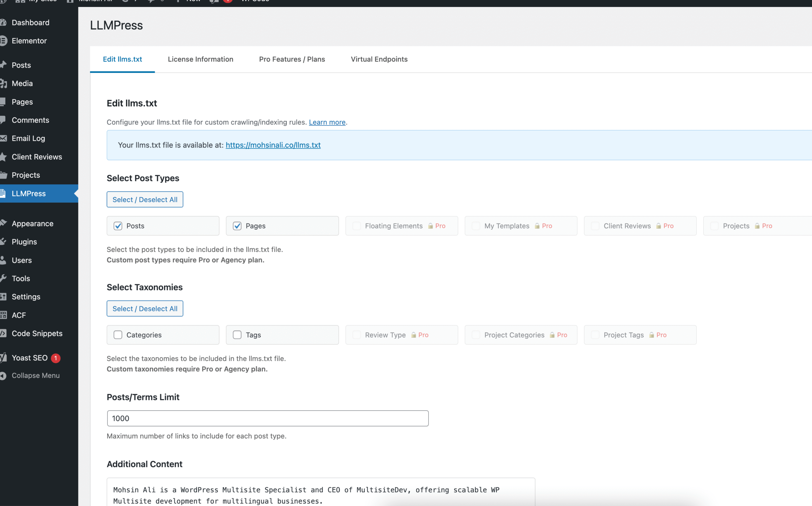Viewport: 812px width, 506px height.
Task: Open Elementor from the sidebar
Action: tap(29, 41)
